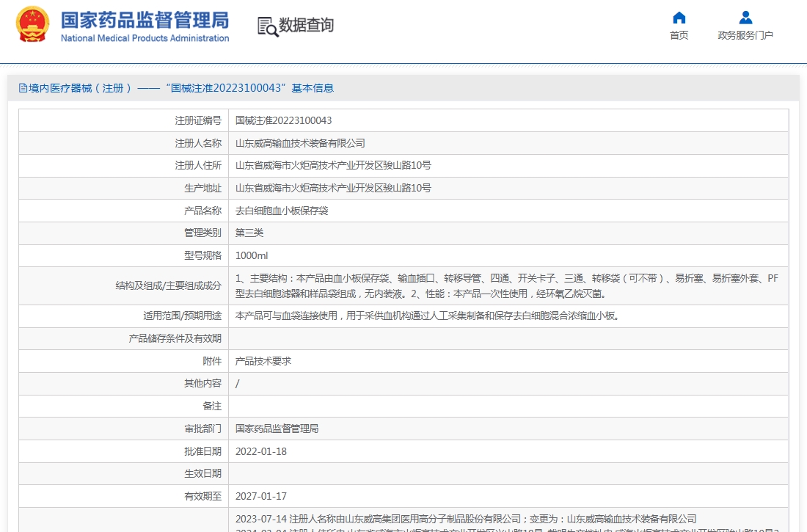Image resolution: width=807 pixels, height=532 pixels.
Task: Select 国家药品监督管理局 in 审批部门 row
Action: click(x=277, y=429)
